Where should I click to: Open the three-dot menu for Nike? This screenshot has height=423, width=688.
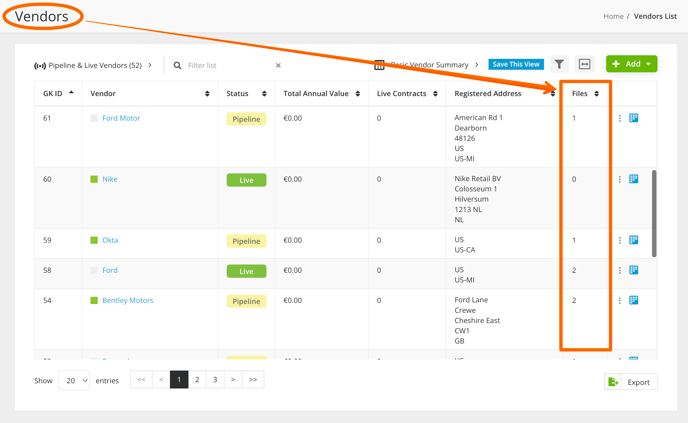620,179
